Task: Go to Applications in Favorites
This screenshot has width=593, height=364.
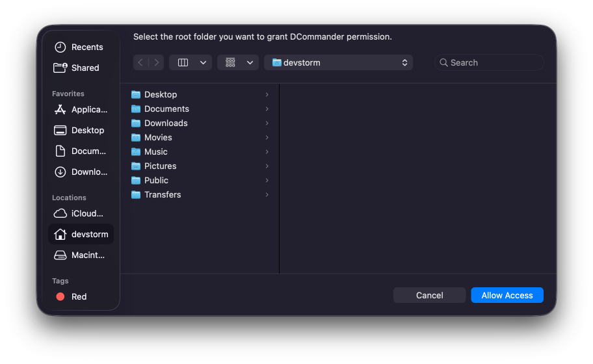Action: coord(81,110)
